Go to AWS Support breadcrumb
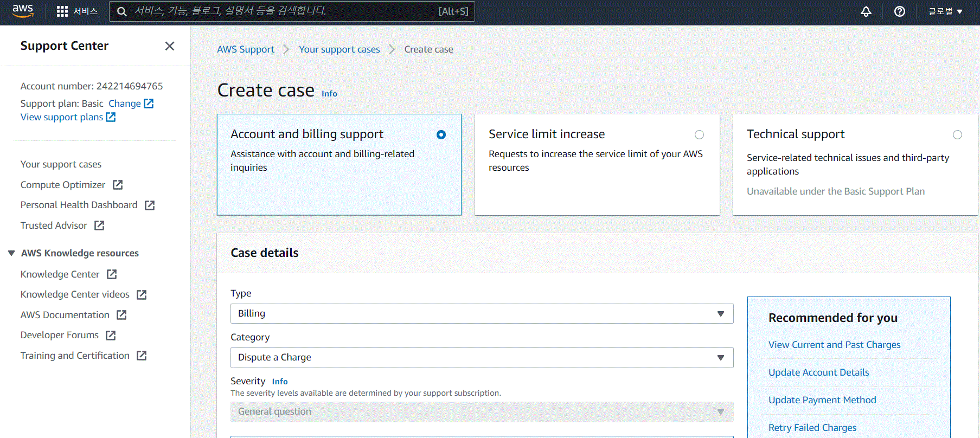 coord(246,49)
